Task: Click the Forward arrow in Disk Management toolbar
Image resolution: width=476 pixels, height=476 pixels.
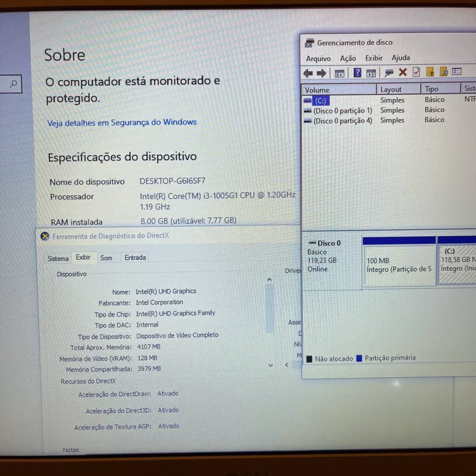Action: [321, 73]
